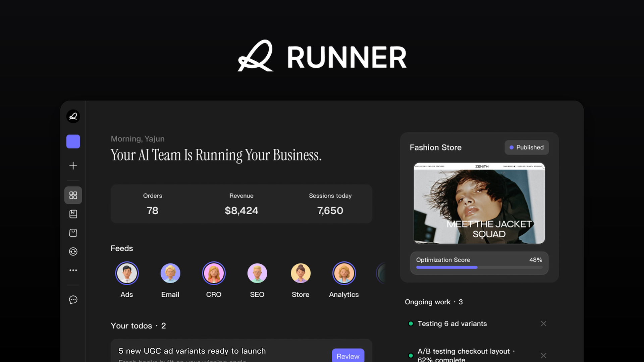Image resolution: width=644 pixels, height=362 pixels.
Task: Open the Ads agent feed avatar
Action: point(127,273)
